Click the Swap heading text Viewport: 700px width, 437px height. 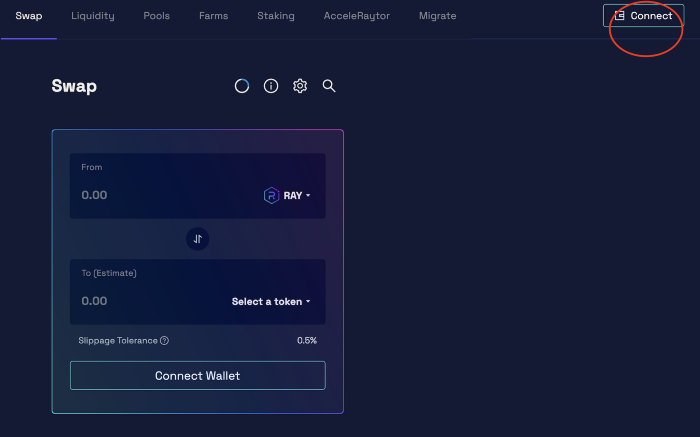click(74, 86)
